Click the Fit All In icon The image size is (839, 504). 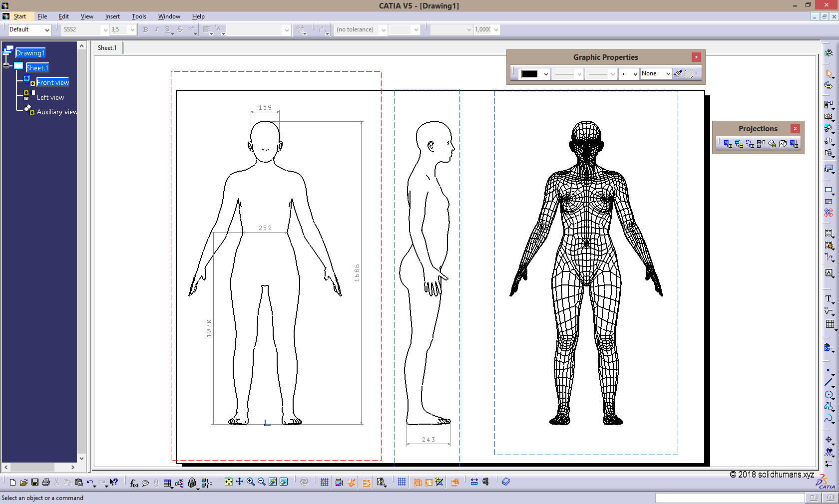coord(229,482)
